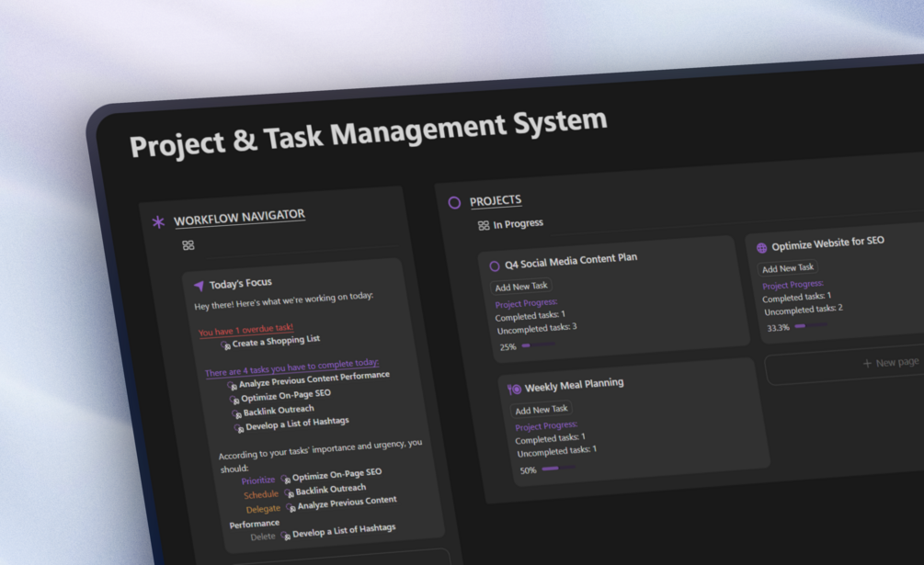The height and width of the screenshot is (565, 924).
Task: Open today's 'Optimize On-Page SEO' task
Action: [x=286, y=395]
